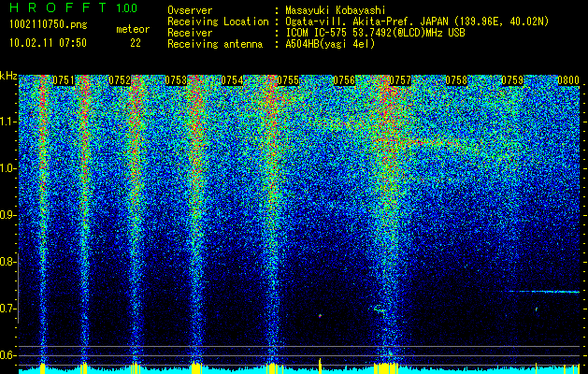588x374 pixels.
Task: Click the HROFFT 1.0.0 title text
Action: point(74,7)
